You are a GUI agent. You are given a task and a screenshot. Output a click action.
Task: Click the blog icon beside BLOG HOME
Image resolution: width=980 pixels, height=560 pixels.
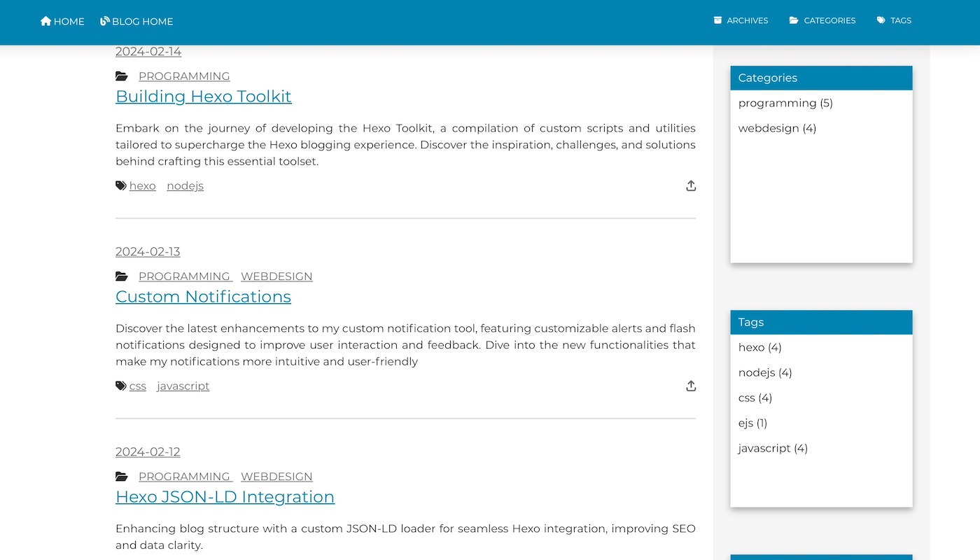pos(105,21)
